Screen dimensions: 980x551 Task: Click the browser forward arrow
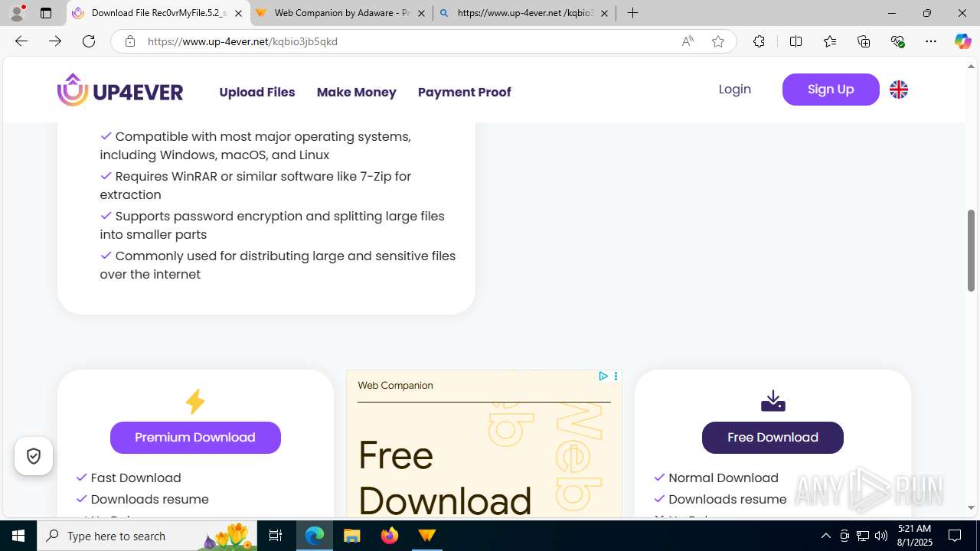pos(55,41)
